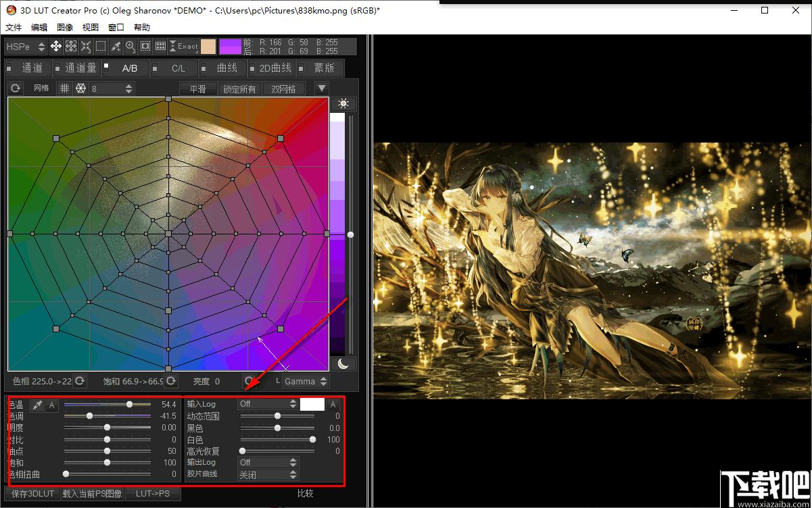Toggle the checkbox on the 通道量 tab

coord(59,68)
